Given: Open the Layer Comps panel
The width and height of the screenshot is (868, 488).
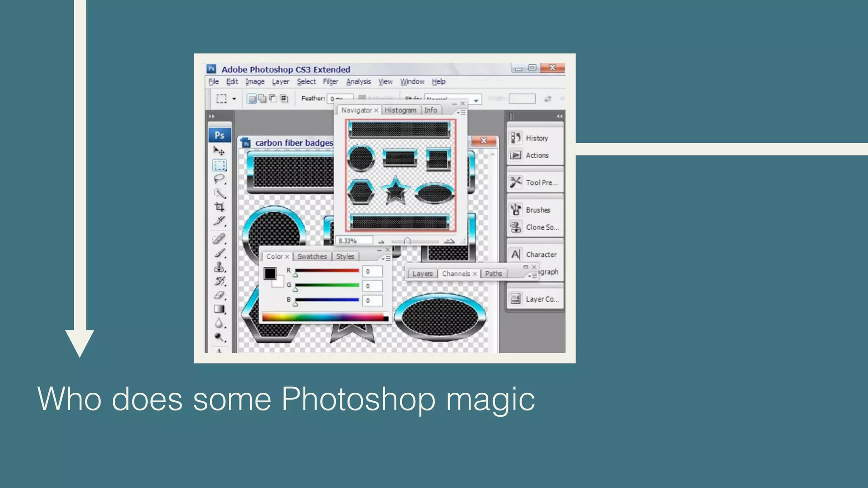Looking at the screenshot, I should pos(535,299).
